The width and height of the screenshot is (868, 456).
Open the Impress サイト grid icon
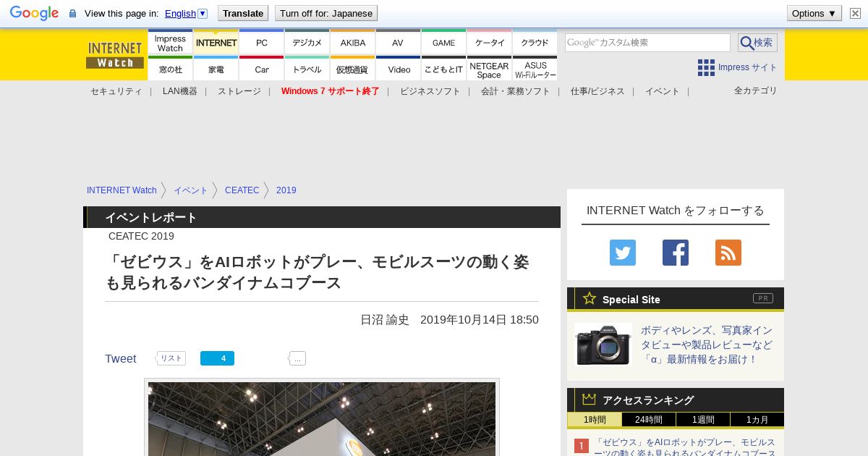pos(706,67)
